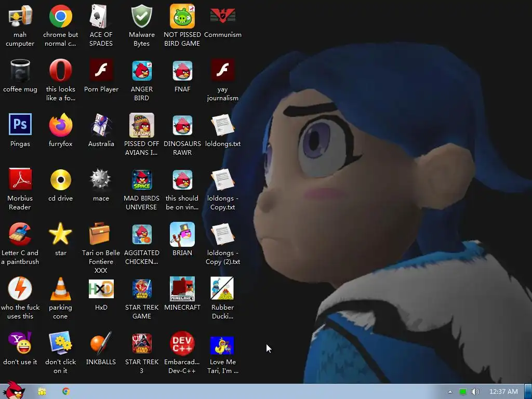
Task: Select the MINECRAFT desktop icon
Action: (x=182, y=289)
